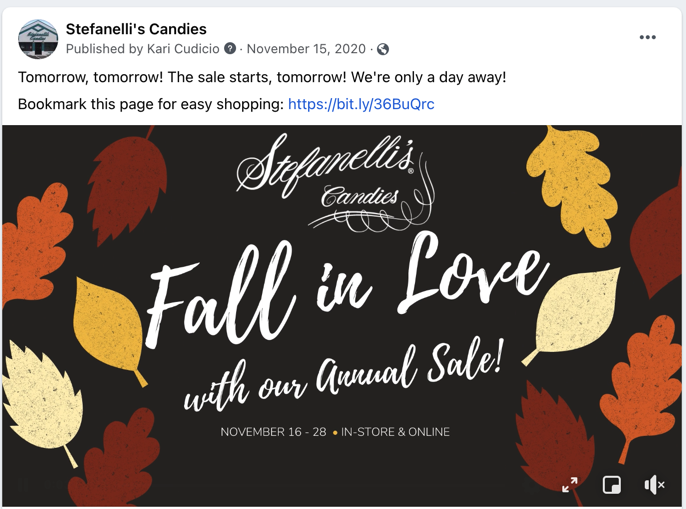Click the faint pause button on the video
The width and height of the screenshot is (686, 509).
tap(24, 484)
